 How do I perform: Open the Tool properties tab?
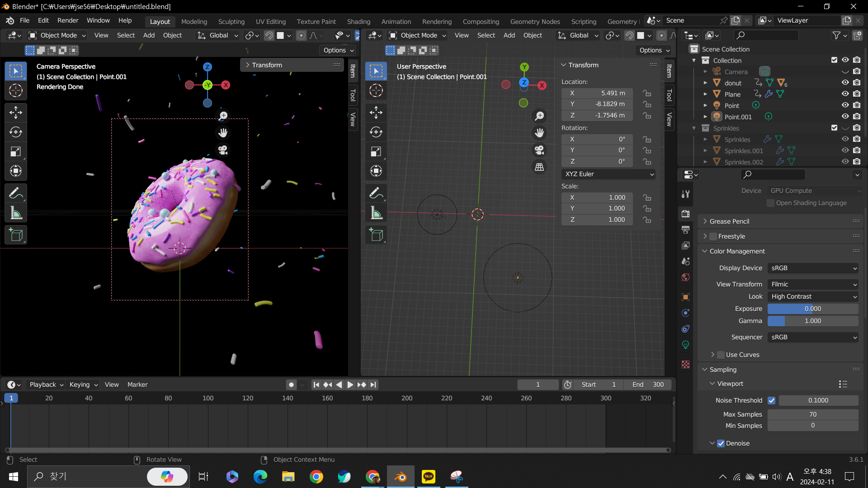(686, 194)
